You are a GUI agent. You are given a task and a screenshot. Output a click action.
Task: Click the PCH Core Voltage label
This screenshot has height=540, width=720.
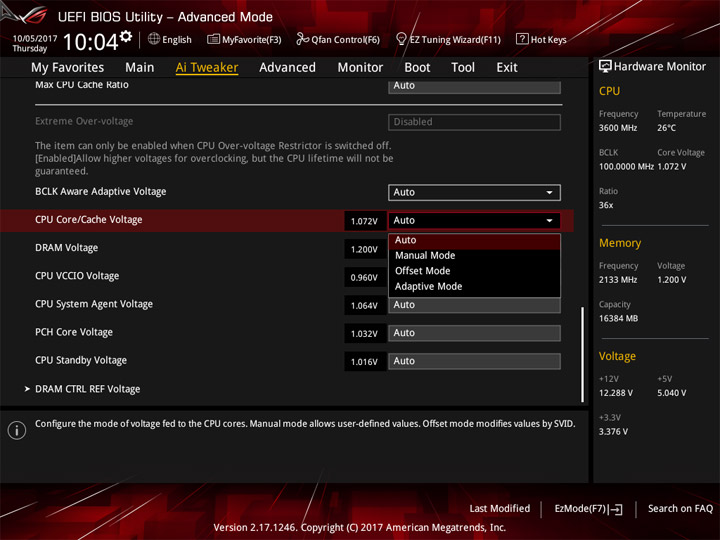74,332
